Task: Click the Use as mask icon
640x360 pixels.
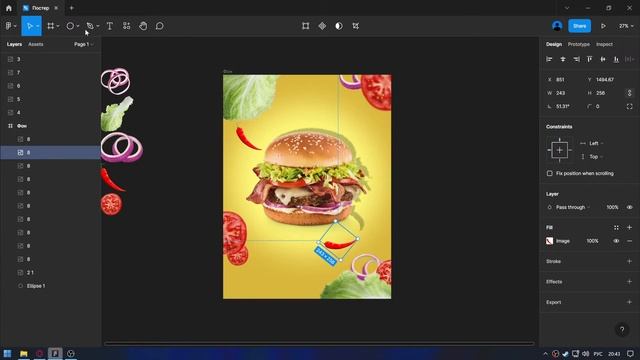Action: [x=339, y=26]
